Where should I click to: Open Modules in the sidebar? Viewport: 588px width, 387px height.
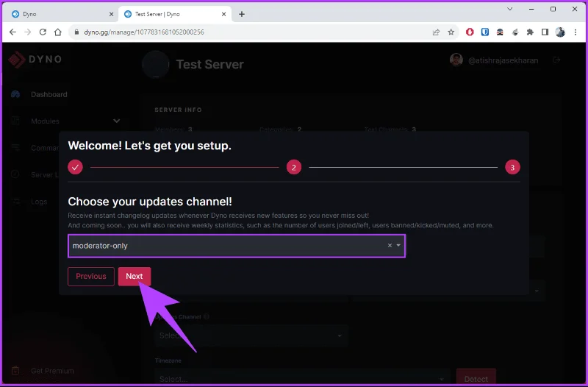pos(45,121)
